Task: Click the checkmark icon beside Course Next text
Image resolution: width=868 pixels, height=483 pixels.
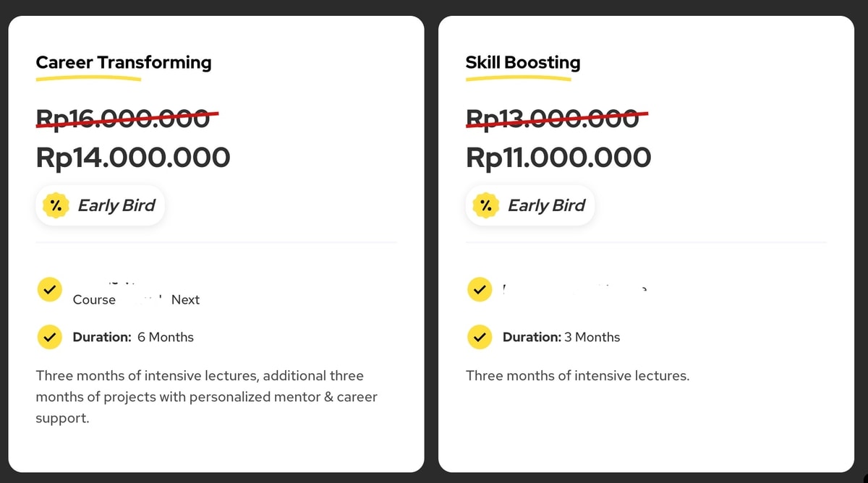Action: click(x=49, y=290)
